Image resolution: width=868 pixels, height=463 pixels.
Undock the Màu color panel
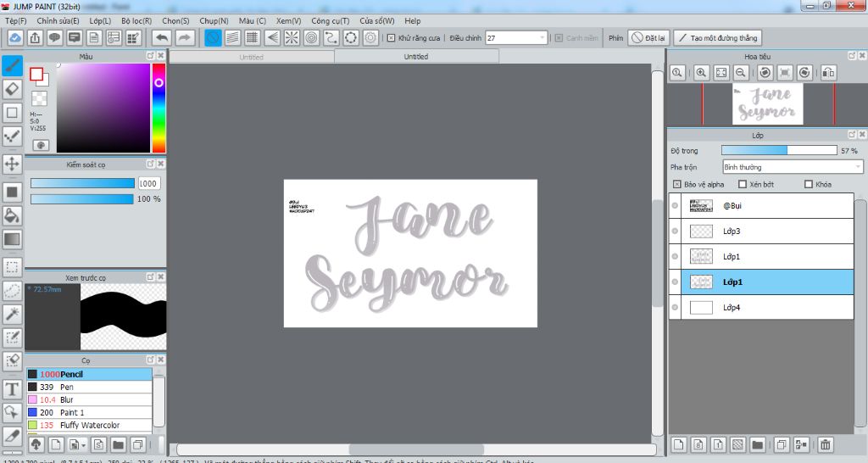tap(151, 56)
